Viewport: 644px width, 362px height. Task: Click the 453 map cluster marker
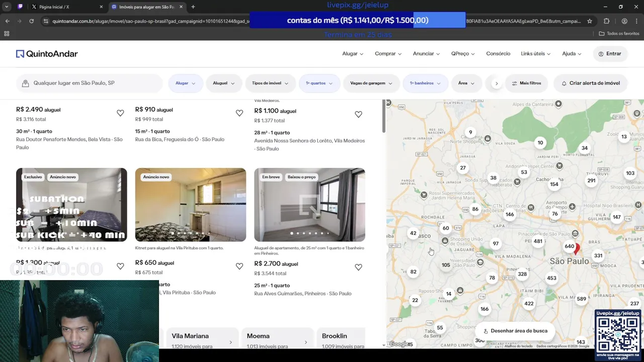(x=551, y=278)
